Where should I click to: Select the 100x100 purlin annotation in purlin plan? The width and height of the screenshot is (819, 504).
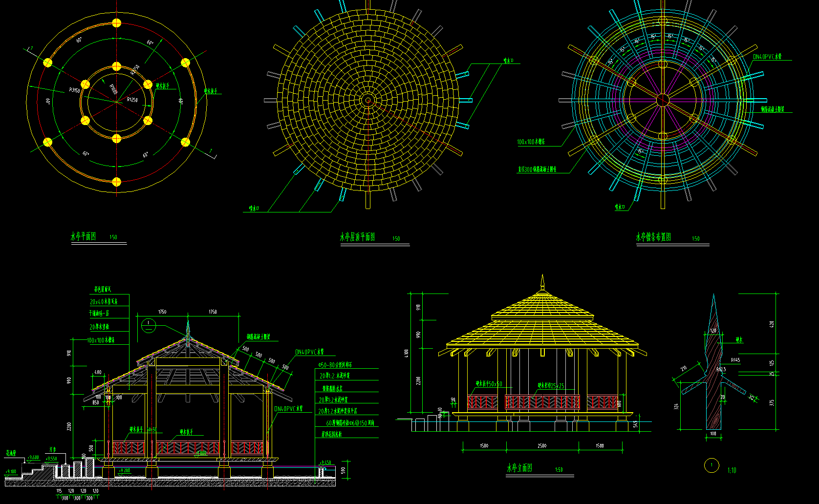click(531, 142)
